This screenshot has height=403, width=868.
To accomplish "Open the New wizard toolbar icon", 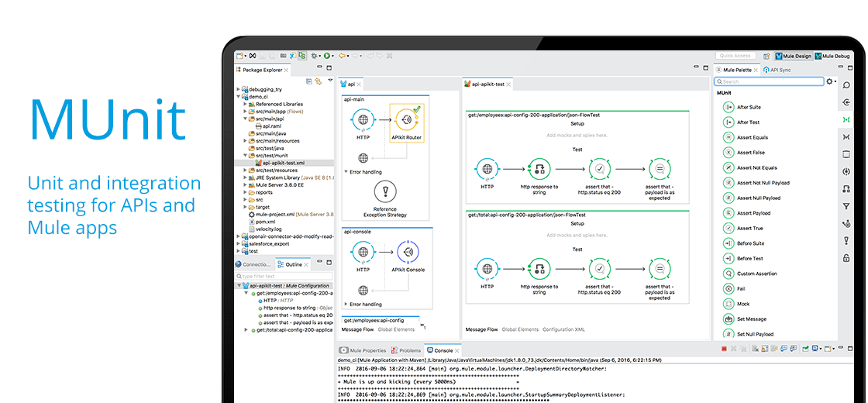I will click(239, 56).
